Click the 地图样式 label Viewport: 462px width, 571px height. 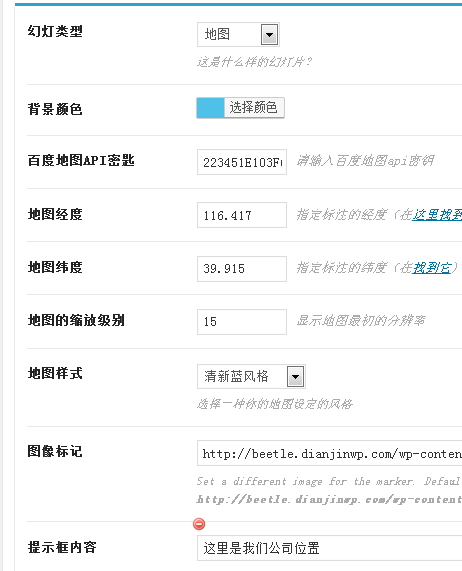coord(55,373)
